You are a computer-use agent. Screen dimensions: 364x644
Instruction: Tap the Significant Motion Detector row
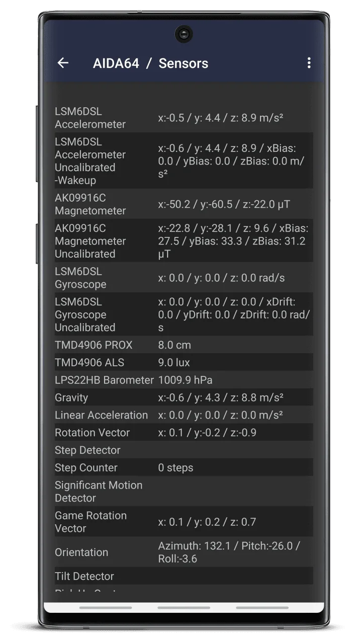pyautogui.click(x=184, y=492)
